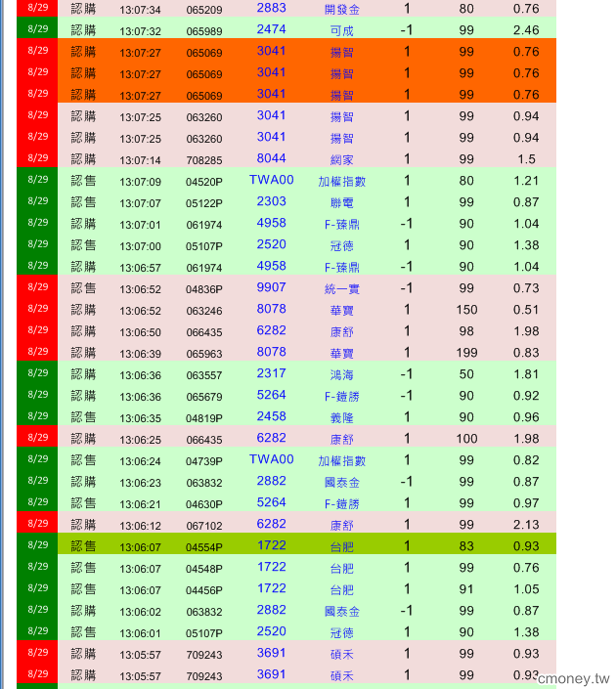Select warrant code 065989
This screenshot has height=689, width=616.
pyautogui.click(x=204, y=31)
